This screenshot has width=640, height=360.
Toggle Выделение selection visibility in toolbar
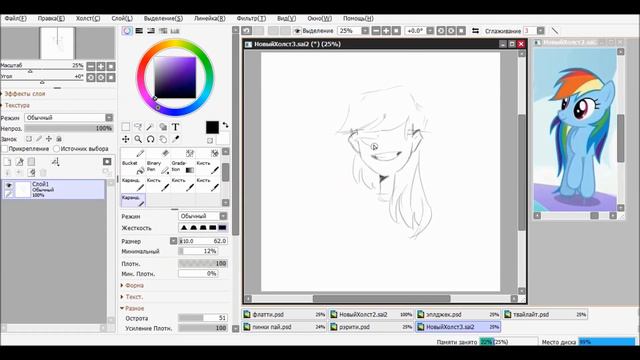(x=297, y=31)
